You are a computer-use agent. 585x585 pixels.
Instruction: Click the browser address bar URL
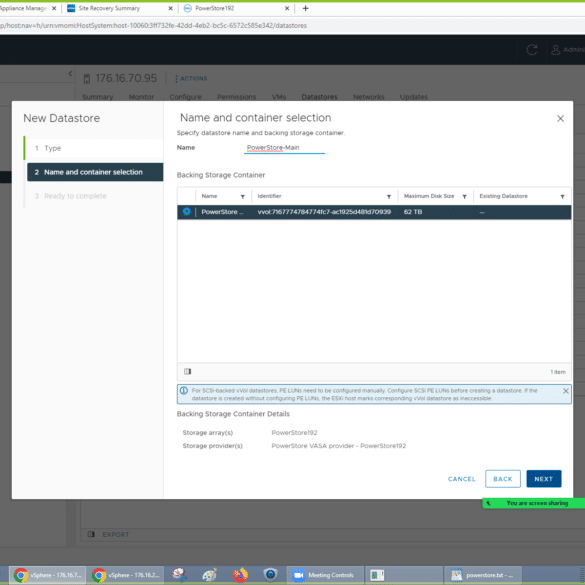[153, 26]
